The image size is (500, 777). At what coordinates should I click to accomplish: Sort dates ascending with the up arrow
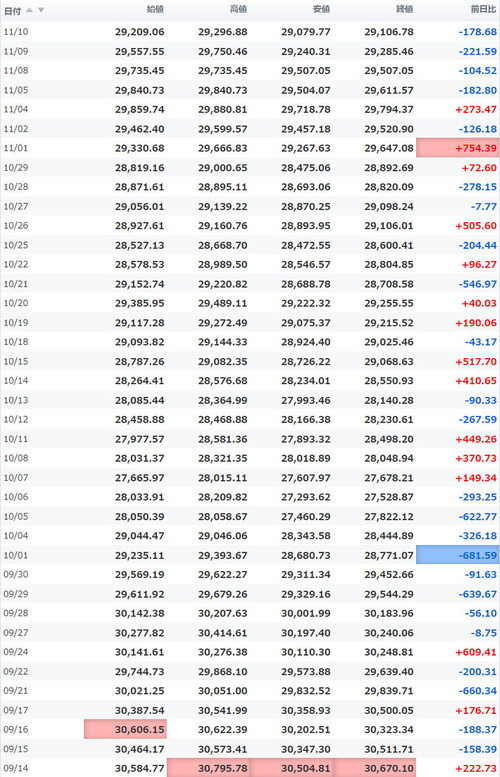pos(29,10)
